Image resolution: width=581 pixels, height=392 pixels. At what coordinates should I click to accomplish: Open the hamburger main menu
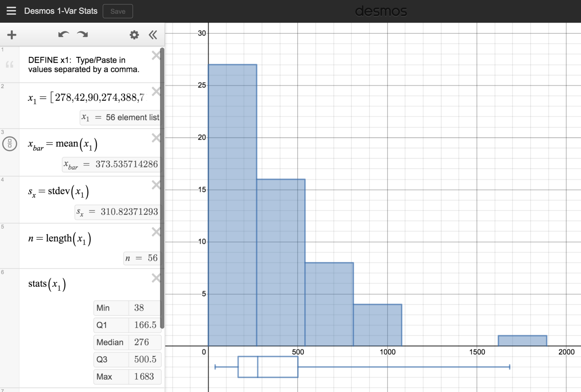(11, 11)
